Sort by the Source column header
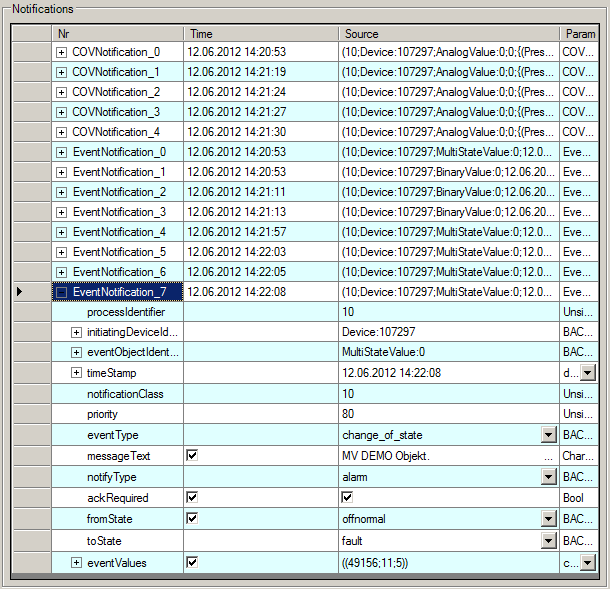Viewport: 610px width, 589px height. click(449, 34)
